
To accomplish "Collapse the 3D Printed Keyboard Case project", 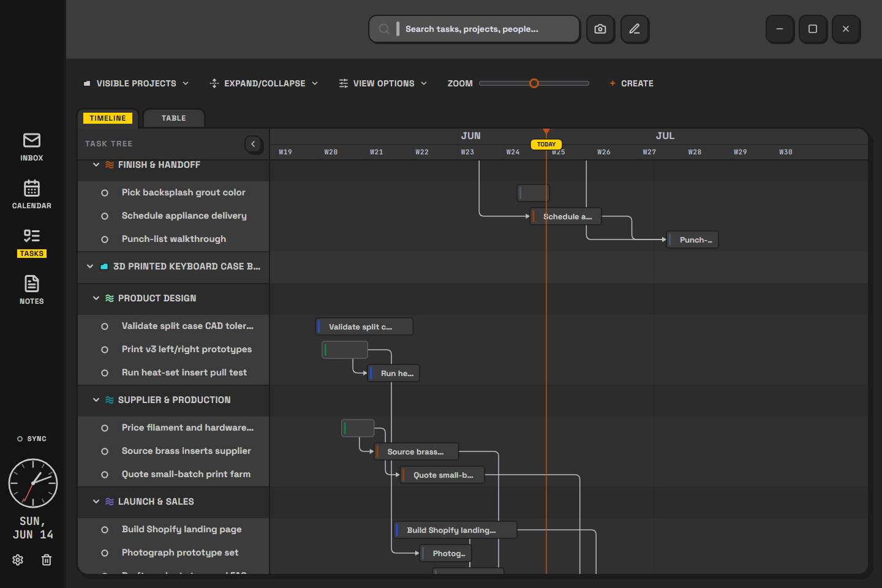I will (x=90, y=266).
